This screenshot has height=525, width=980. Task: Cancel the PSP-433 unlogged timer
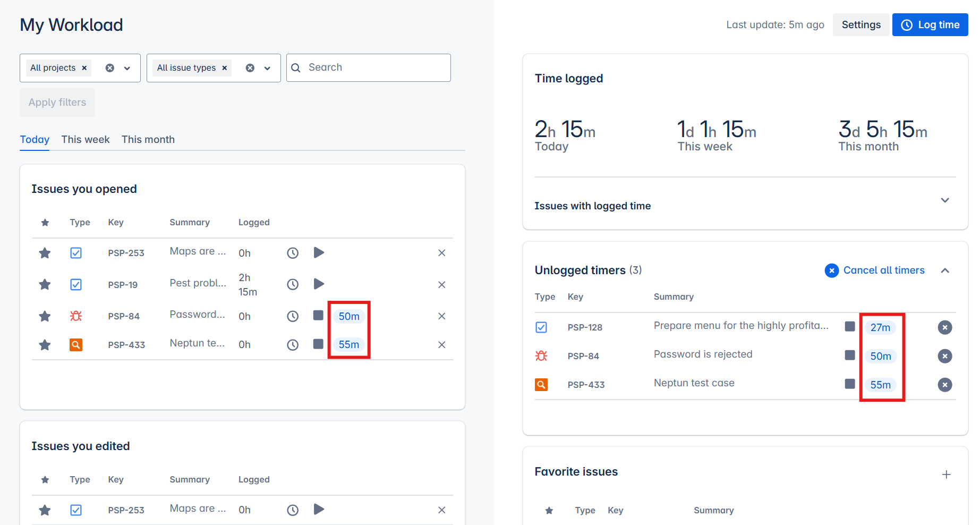pyautogui.click(x=945, y=385)
